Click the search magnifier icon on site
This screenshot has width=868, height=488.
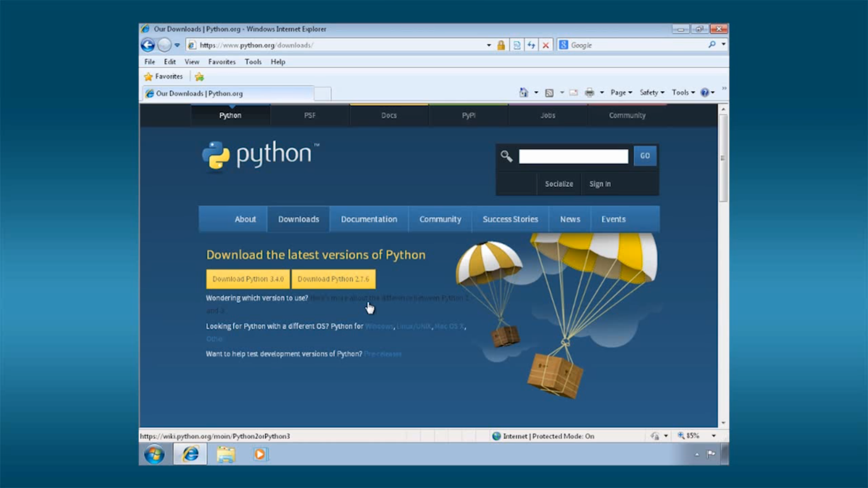(506, 155)
